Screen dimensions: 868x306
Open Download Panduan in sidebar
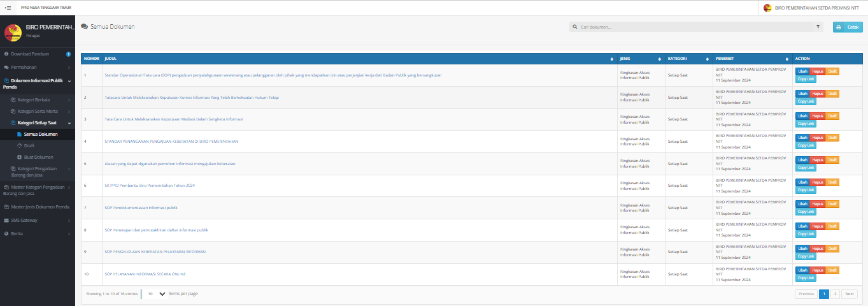pyautogui.click(x=38, y=54)
